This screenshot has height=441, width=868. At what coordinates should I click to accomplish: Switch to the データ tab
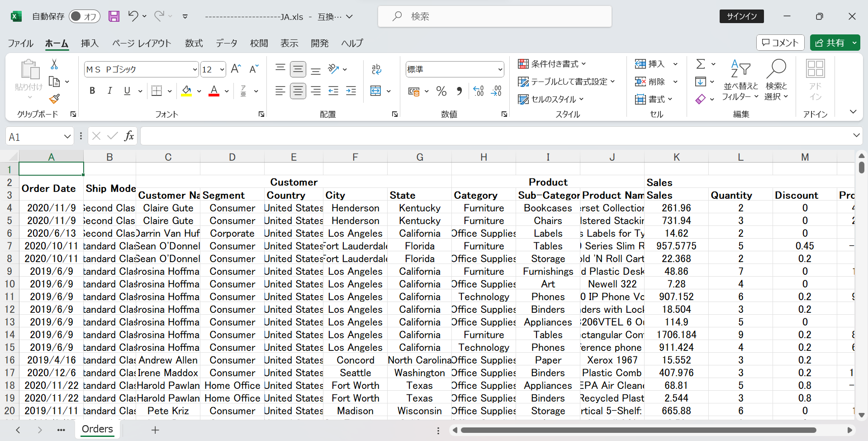(226, 43)
